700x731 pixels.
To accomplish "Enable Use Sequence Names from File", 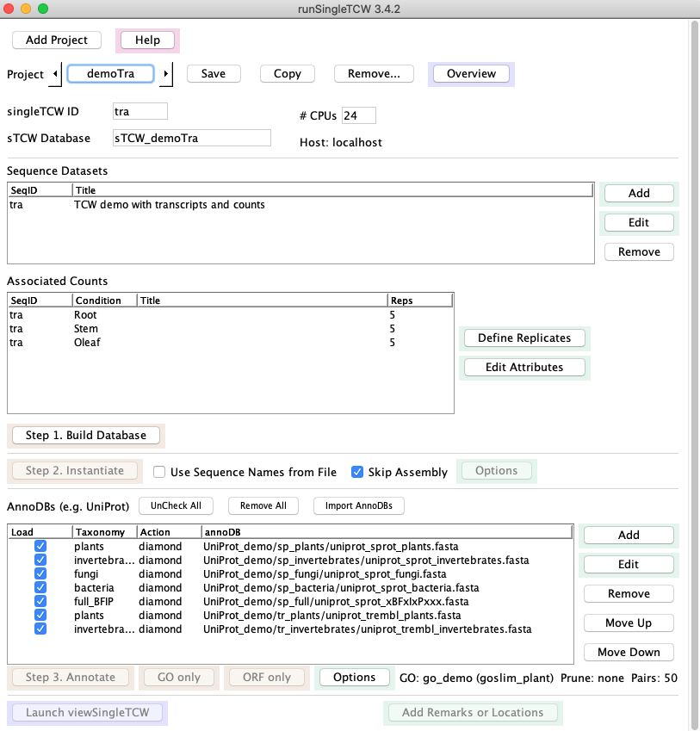I will 159,472.
